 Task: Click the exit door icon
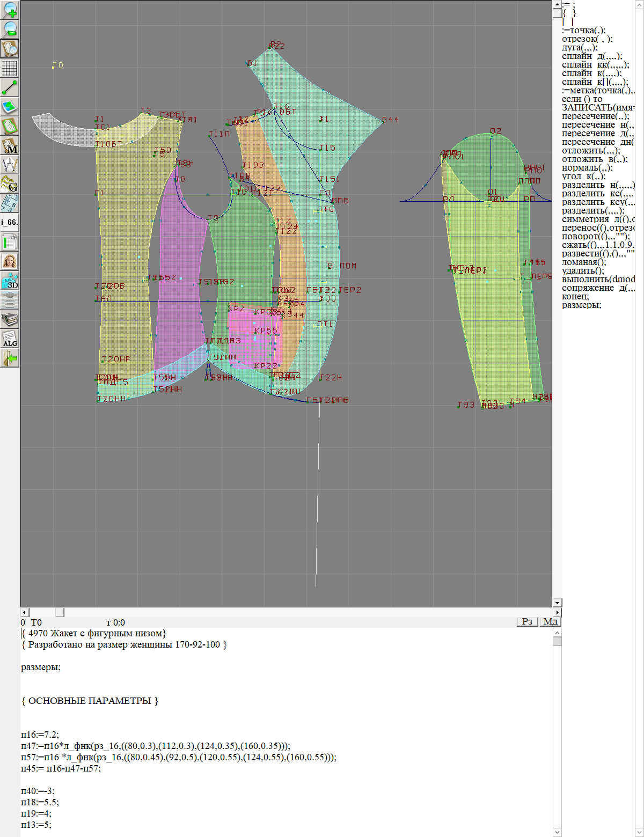pyautogui.click(x=10, y=358)
